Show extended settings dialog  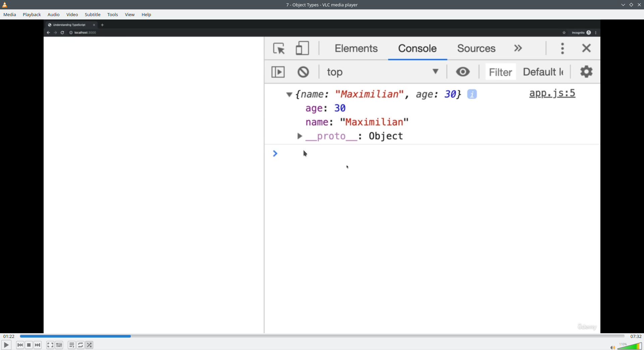click(59, 345)
